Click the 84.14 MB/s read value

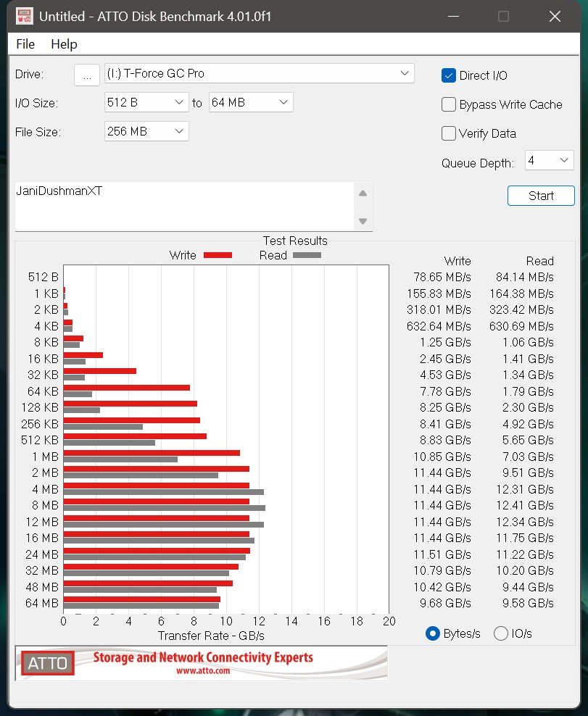pos(524,277)
